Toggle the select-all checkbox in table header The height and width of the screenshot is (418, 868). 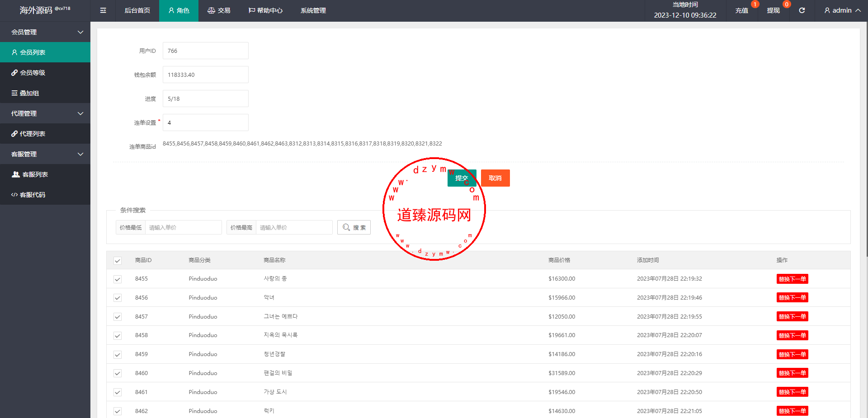118,261
